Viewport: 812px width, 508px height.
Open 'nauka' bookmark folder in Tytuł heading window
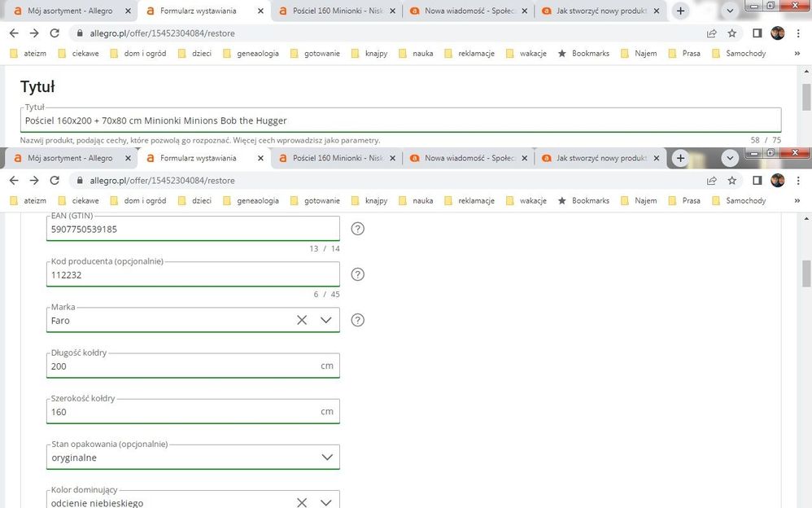pos(416,54)
